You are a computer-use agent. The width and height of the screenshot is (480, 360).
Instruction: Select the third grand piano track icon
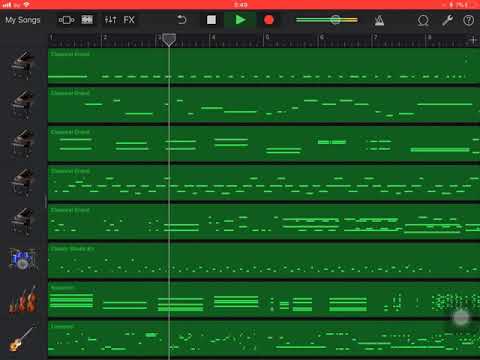pos(23,143)
